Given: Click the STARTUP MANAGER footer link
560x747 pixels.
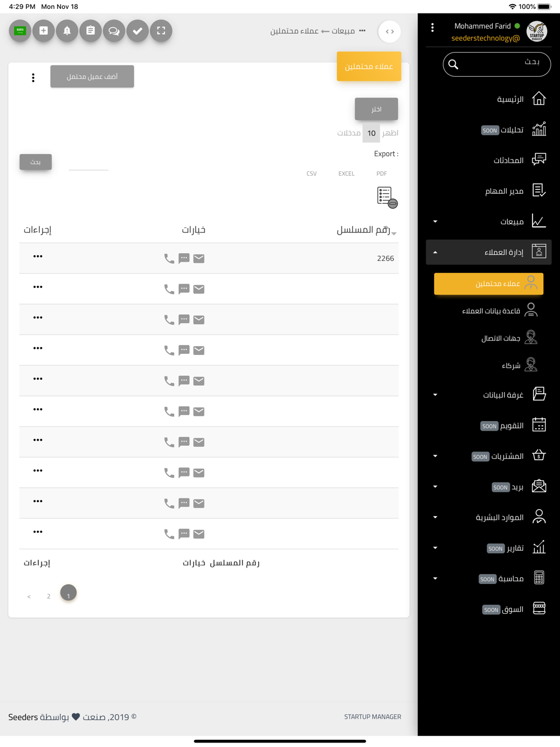Looking at the screenshot, I should pyautogui.click(x=373, y=717).
